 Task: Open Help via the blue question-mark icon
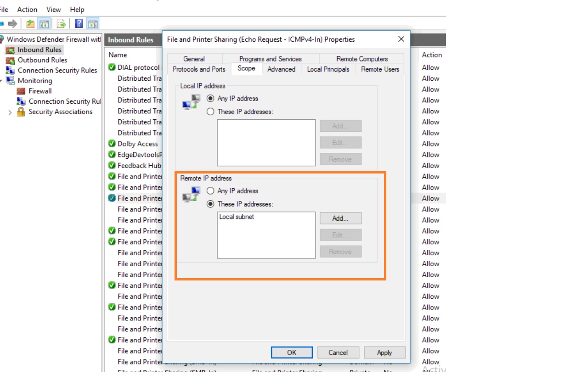tap(79, 23)
